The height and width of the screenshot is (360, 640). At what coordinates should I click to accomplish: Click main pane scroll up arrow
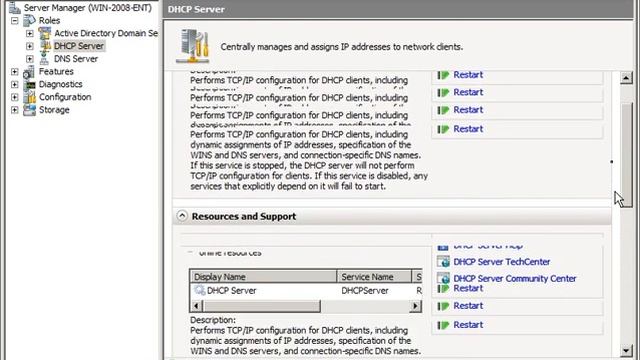626,77
